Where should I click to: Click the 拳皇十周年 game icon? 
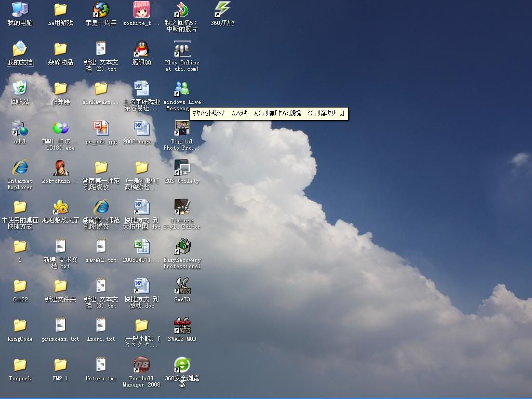pos(101,10)
